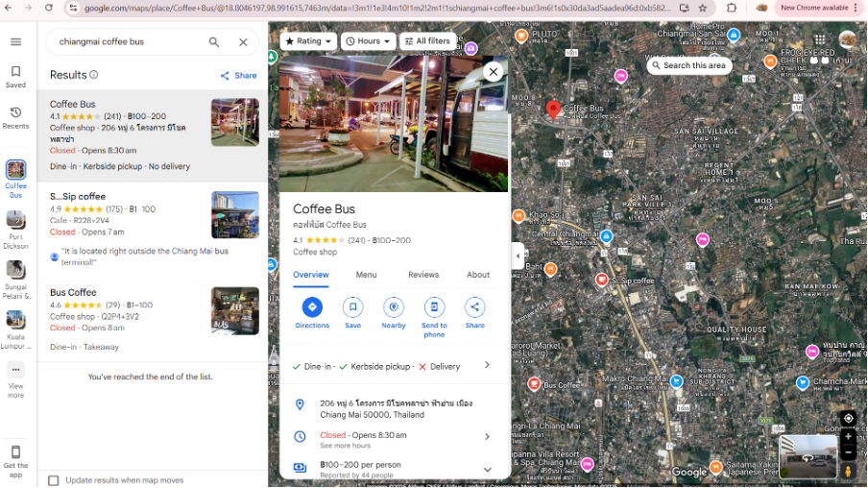Expand opening hours chevron
The image size is (868, 488).
487,436
